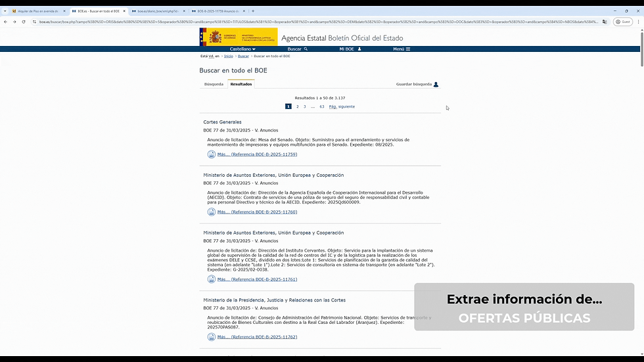This screenshot has height=362, width=644.
Task: Click the address bar URL
Action: click(318, 22)
